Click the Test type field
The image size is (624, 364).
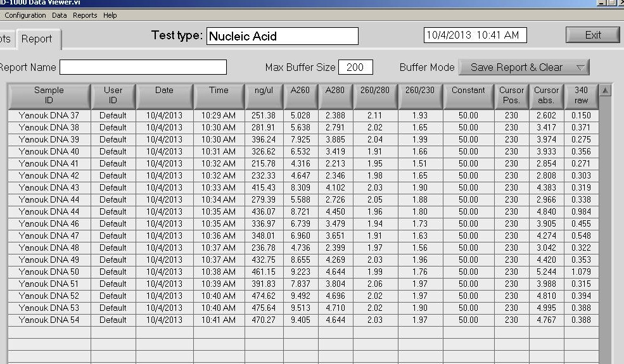click(282, 36)
